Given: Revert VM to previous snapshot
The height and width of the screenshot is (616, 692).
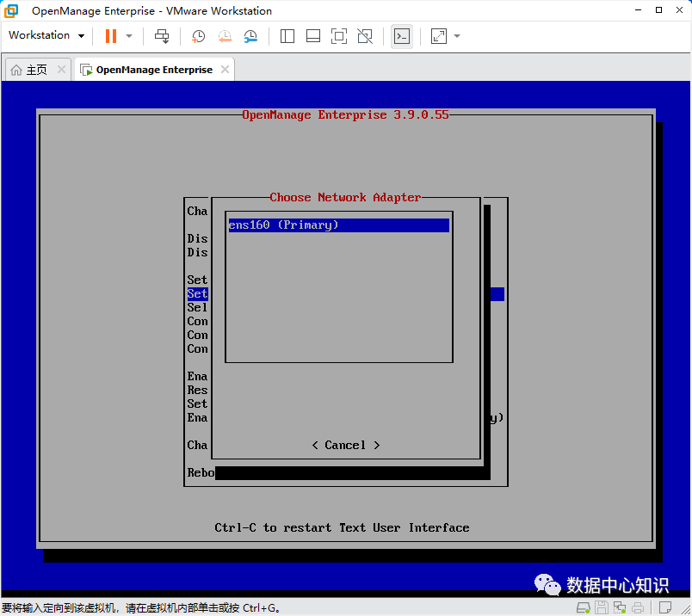Looking at the screenshot, I should coord(225,36).
